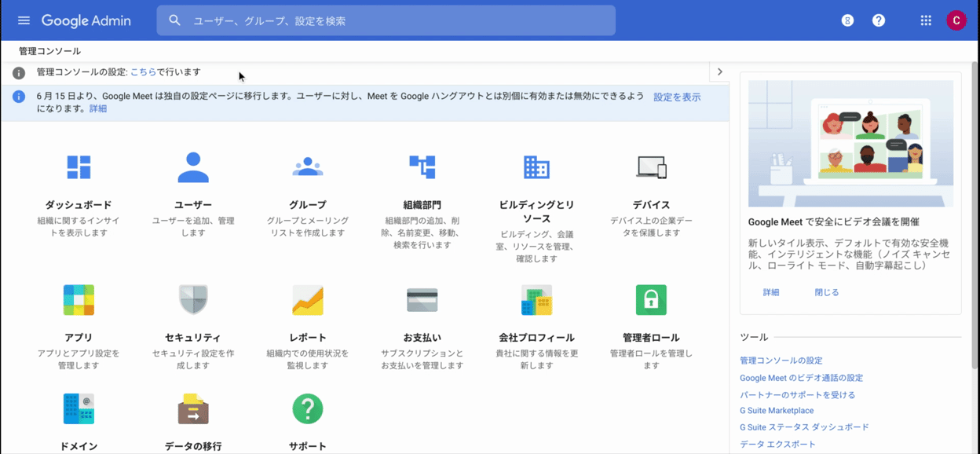980x454 pixels.
Task: Click the search field in the header
Action: [x=393, y=21]
